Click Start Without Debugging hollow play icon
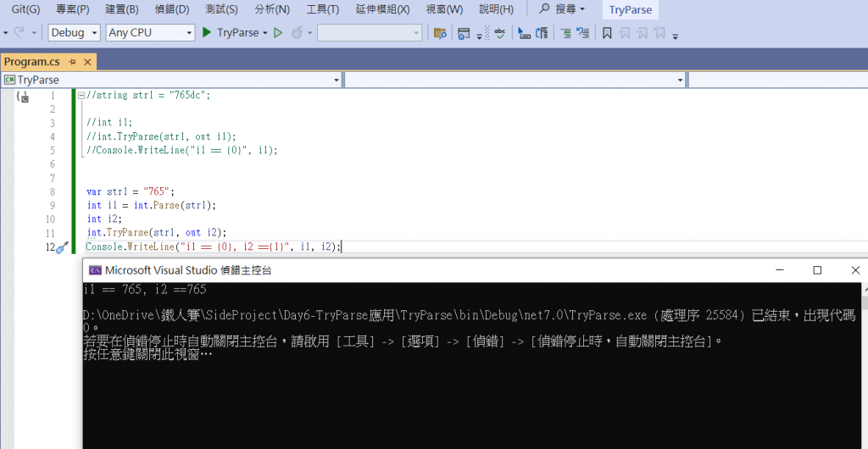This screenshot has width=868, height=449. pos(278,33)
